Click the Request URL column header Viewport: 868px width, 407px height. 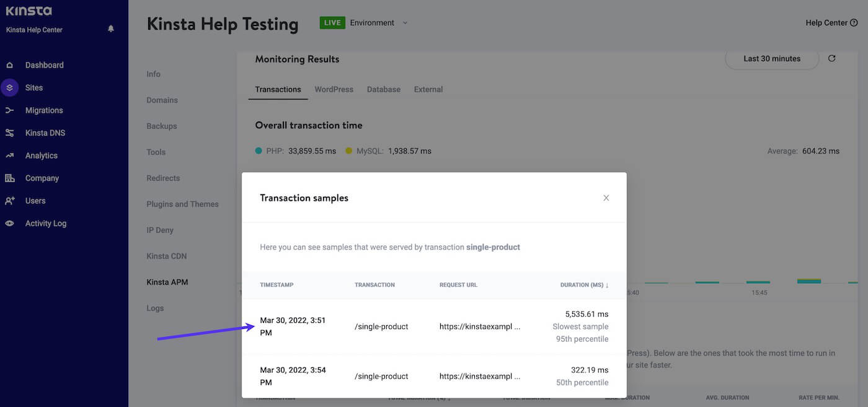pyautogui.click(x=458, y=285)
